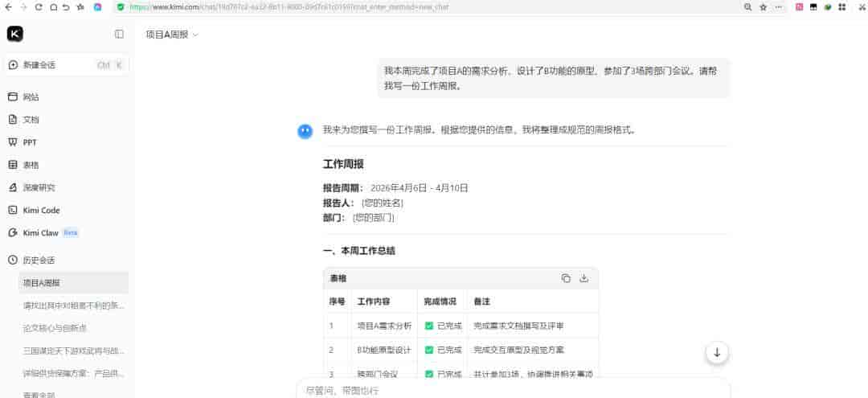Download the table with the download icon

tap(583, 278)
